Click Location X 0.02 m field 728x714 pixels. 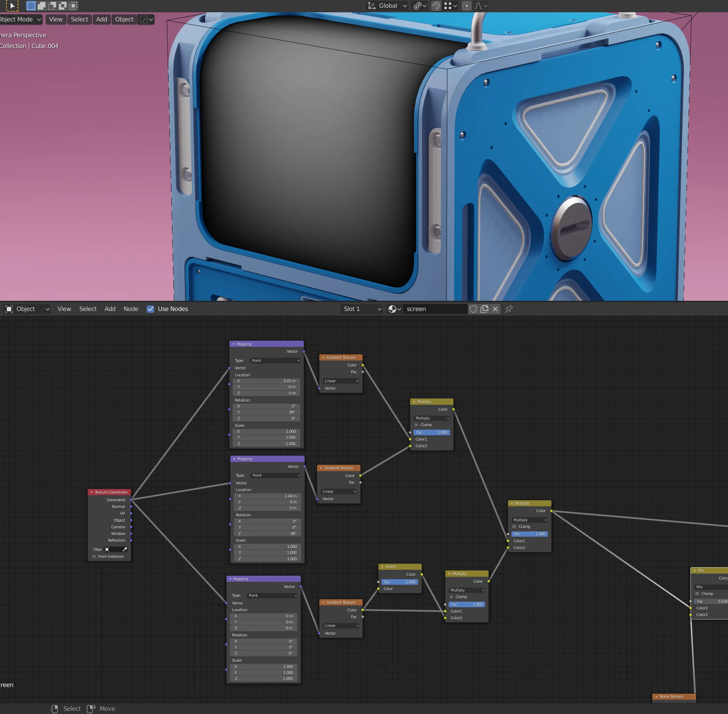[x=267, y=381]
